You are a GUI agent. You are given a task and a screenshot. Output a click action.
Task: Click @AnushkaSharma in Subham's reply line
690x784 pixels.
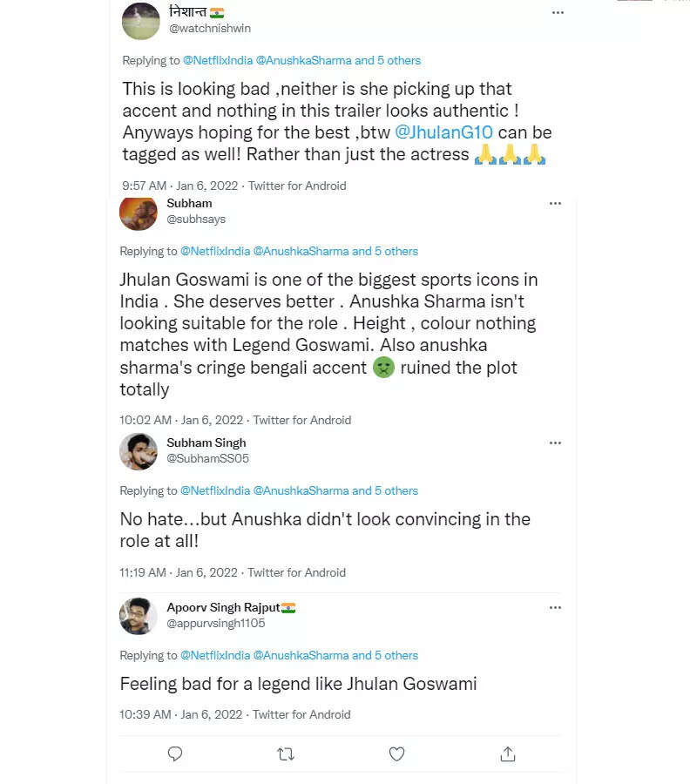(301, 251)
